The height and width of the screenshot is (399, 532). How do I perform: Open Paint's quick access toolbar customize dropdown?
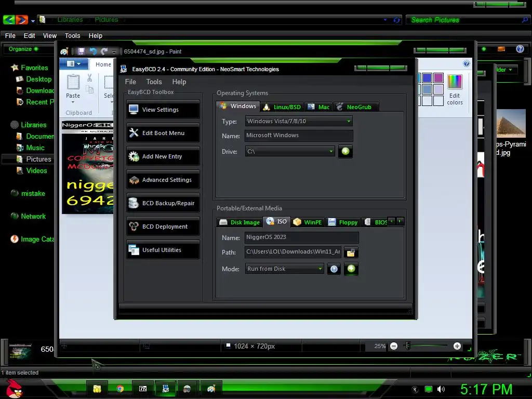pos(114,51)
